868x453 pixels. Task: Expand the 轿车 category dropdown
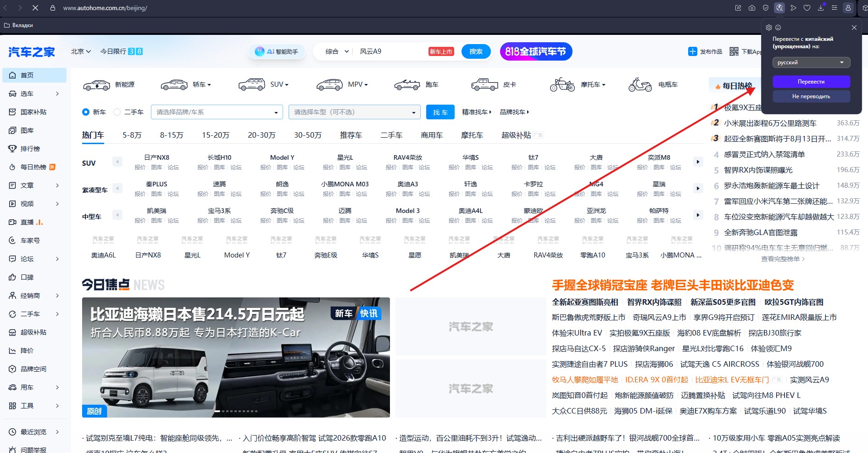point(202,84)
